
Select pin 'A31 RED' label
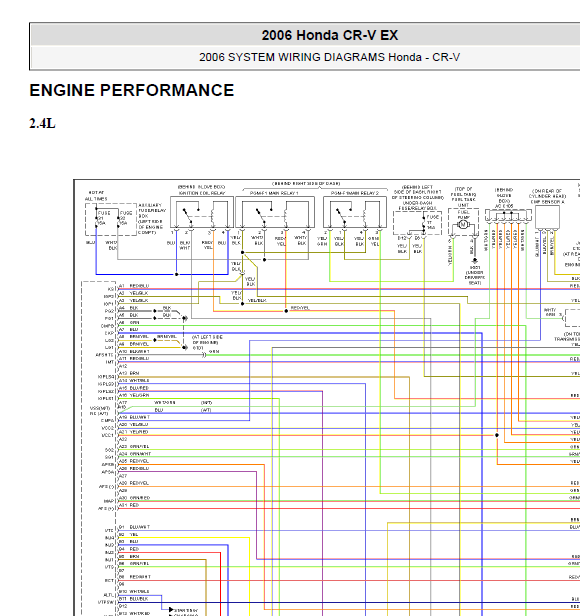(129, 505)
